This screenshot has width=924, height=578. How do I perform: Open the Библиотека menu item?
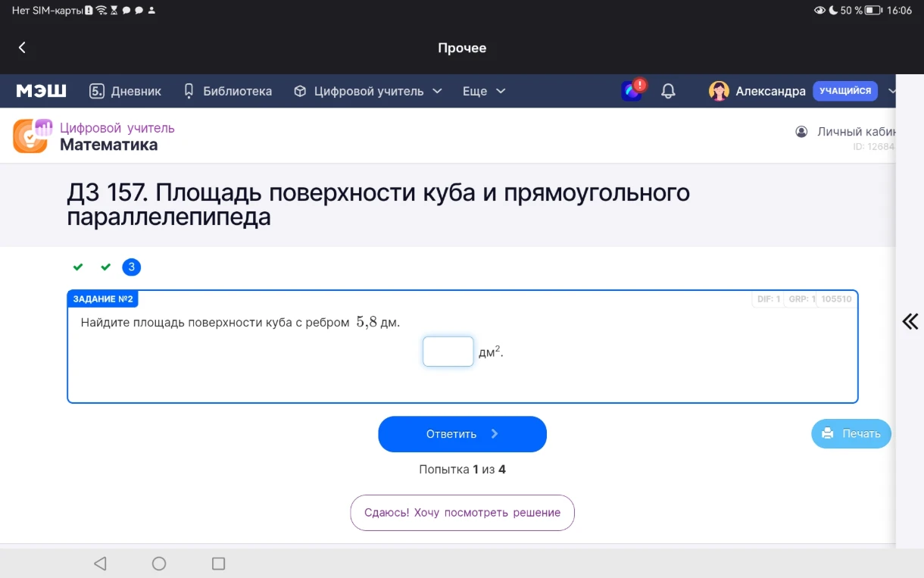[228, 91]
